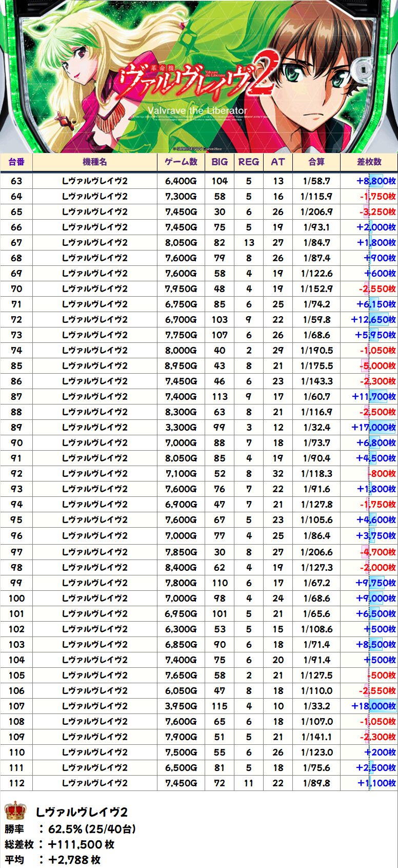
Task: Click the 総差枚 +111,500枚 summary text
Action: (60, 844)
